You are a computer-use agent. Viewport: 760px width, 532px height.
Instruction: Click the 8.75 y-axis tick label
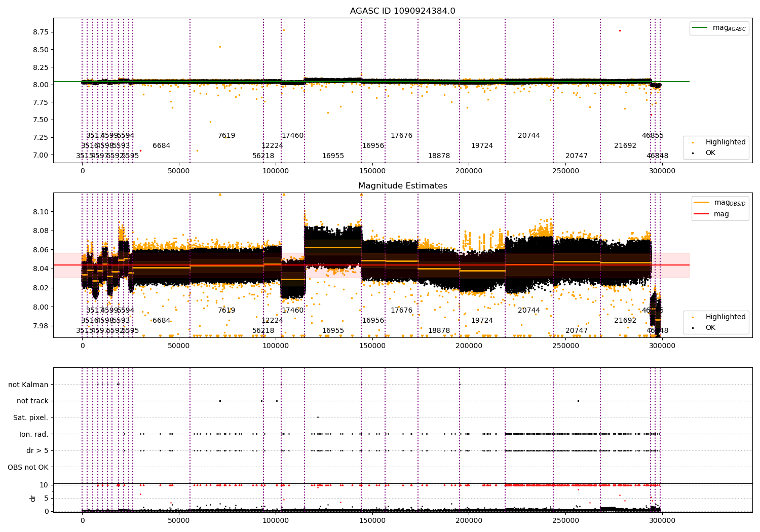click(41, 32)
